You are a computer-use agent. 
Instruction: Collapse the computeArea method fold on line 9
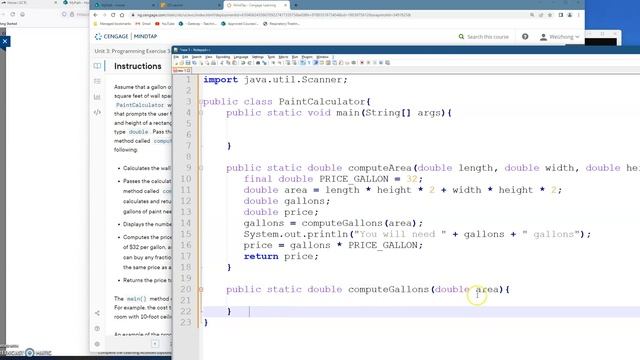pos(200,168)
